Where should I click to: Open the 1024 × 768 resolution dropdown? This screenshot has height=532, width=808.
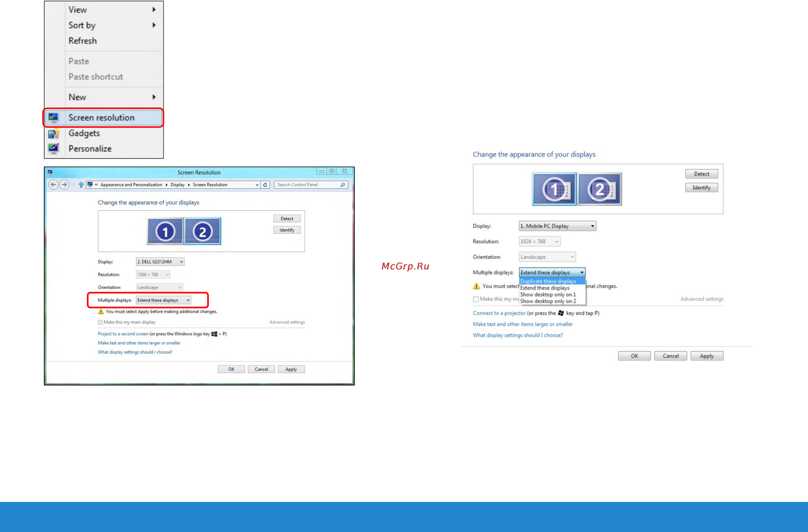click(x=540, y=242)
